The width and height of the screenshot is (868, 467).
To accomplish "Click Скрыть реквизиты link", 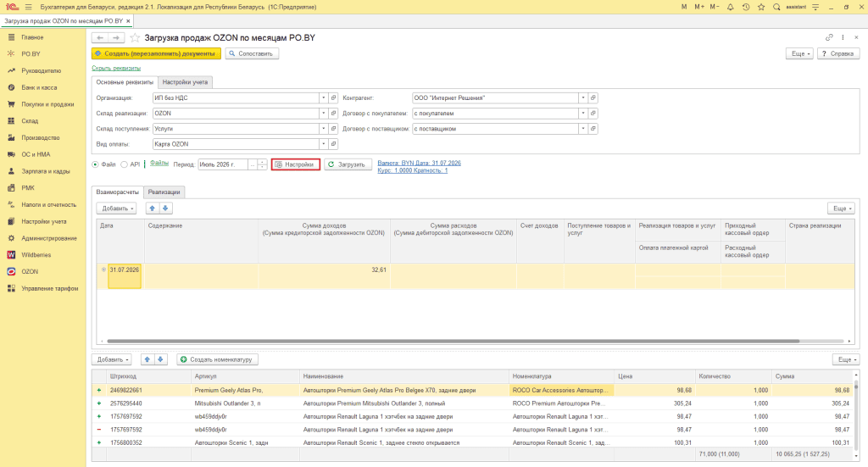I will pyautogui.click(x=116, y=68).
